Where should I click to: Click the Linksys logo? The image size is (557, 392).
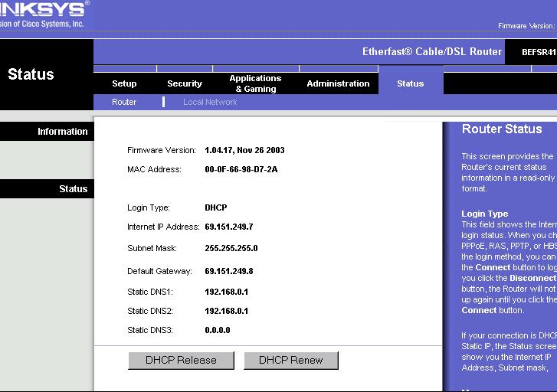[43, 15]
